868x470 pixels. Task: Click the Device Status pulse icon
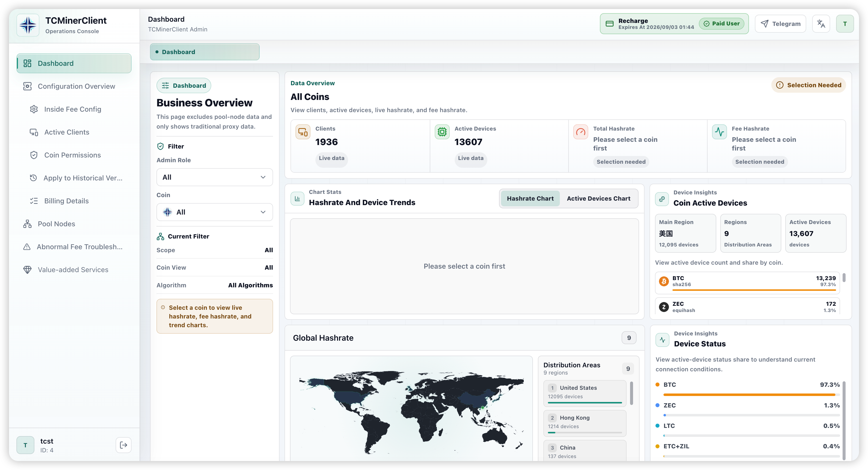(662, 340)
